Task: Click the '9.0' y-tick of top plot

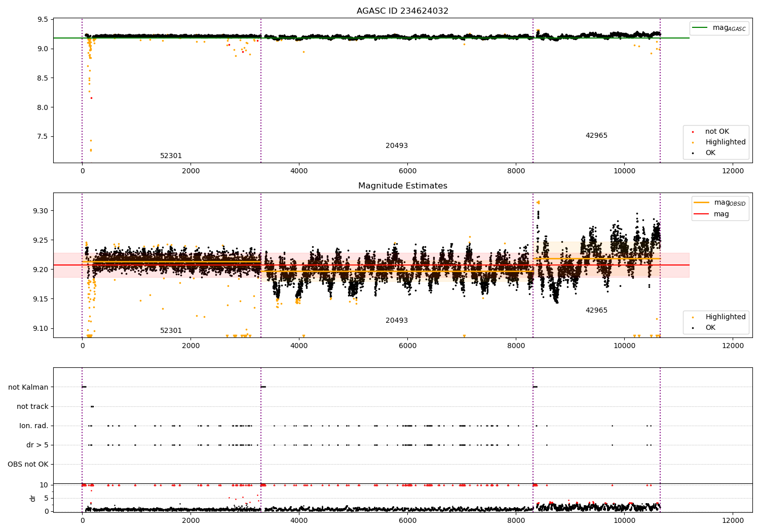Action: 43,49
